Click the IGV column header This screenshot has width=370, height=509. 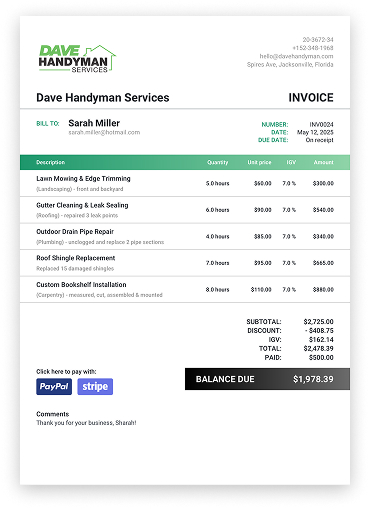[291, 162]
